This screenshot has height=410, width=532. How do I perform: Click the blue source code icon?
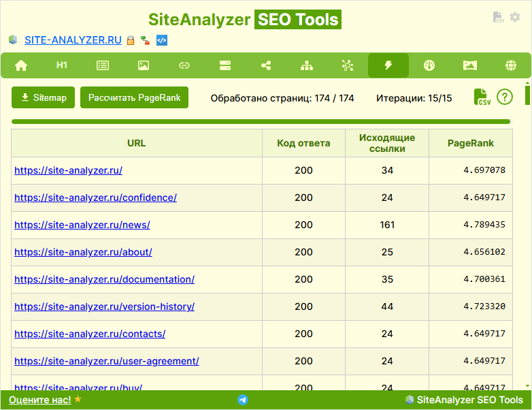tap(162, 40)
